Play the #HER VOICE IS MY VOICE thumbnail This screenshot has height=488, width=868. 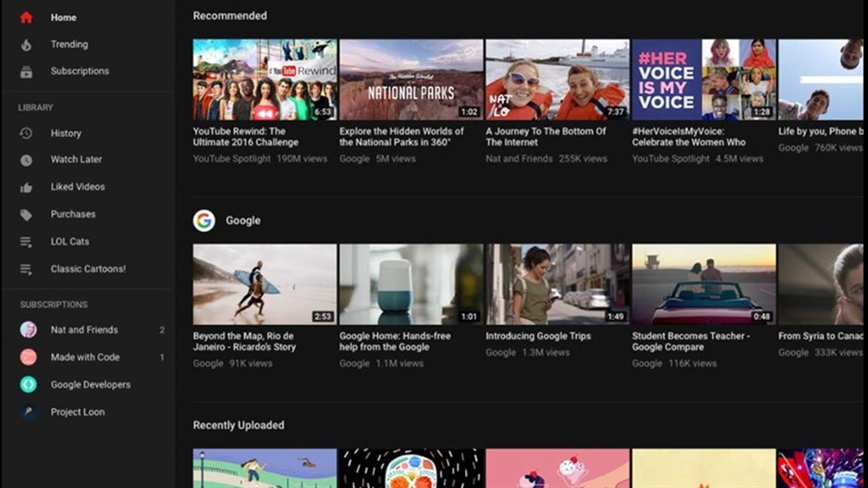(704, 80)
